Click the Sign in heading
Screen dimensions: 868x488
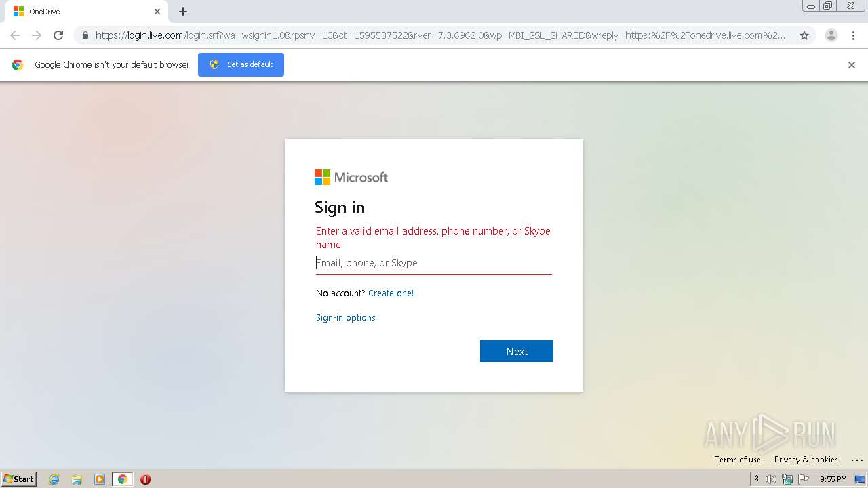pyautogui.click(x=340, y=207)
